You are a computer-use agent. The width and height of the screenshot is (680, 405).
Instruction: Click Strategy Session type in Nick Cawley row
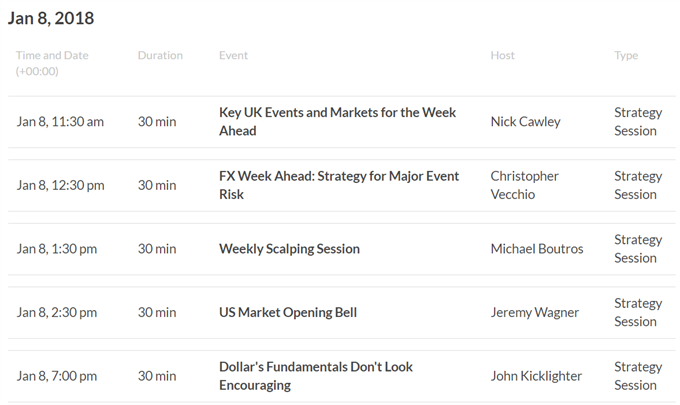[638, 121]
